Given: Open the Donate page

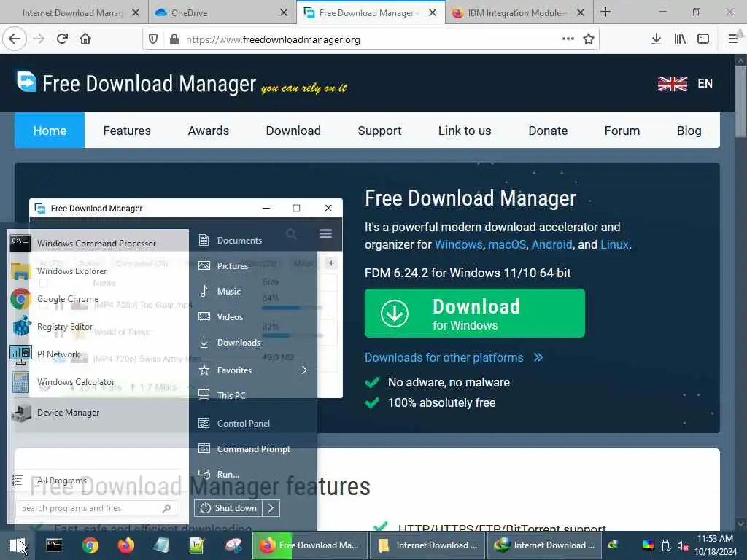Looking at the screenshot, I should [548, 131].
